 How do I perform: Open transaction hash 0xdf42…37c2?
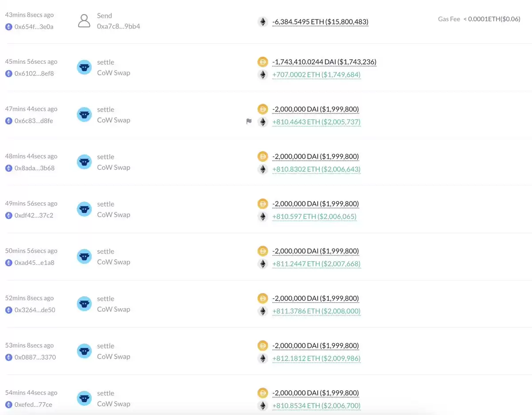tap(34, 215)
